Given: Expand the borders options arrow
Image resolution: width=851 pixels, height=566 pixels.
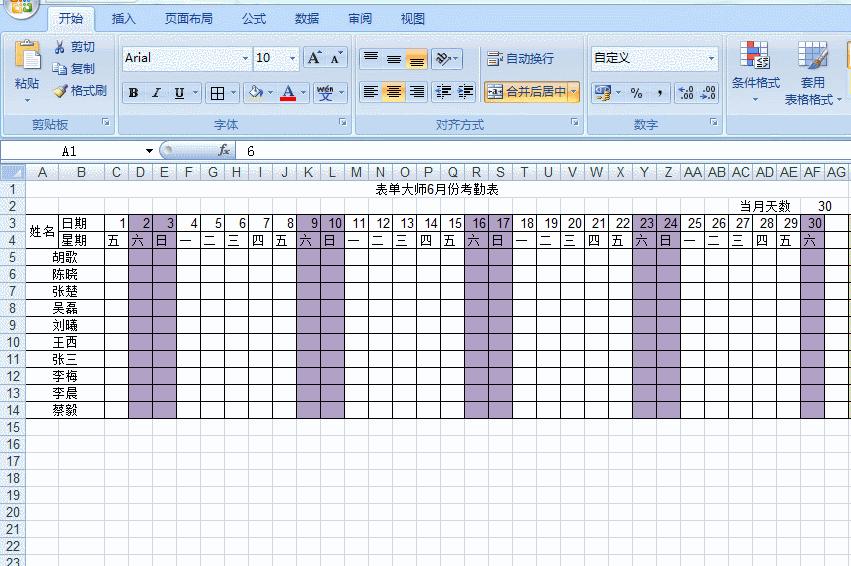Looking at the screenshot, I should 234,93.
